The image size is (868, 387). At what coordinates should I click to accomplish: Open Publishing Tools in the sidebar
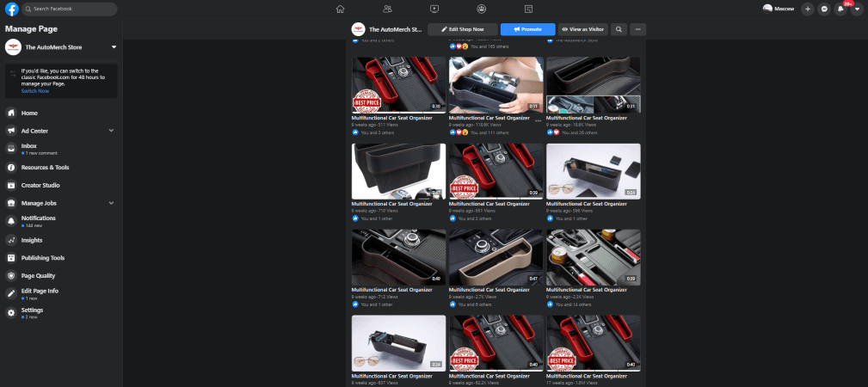[x=43, y=258]
